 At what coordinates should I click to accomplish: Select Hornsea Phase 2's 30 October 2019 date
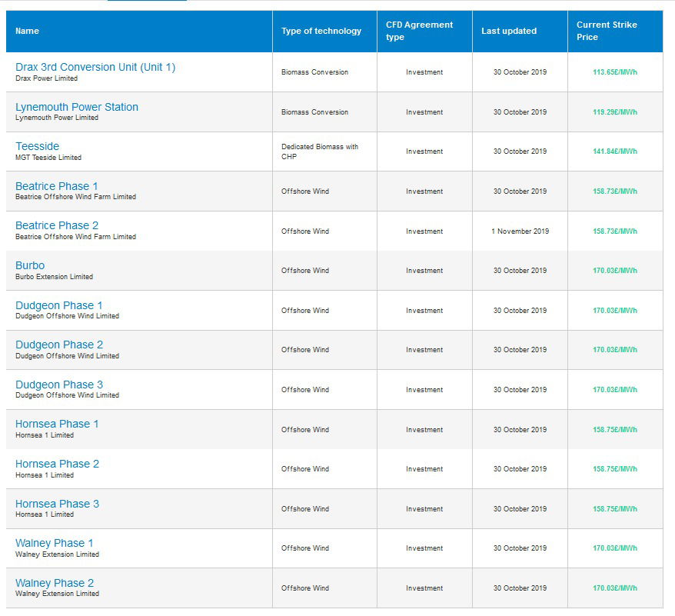[520, 469]
